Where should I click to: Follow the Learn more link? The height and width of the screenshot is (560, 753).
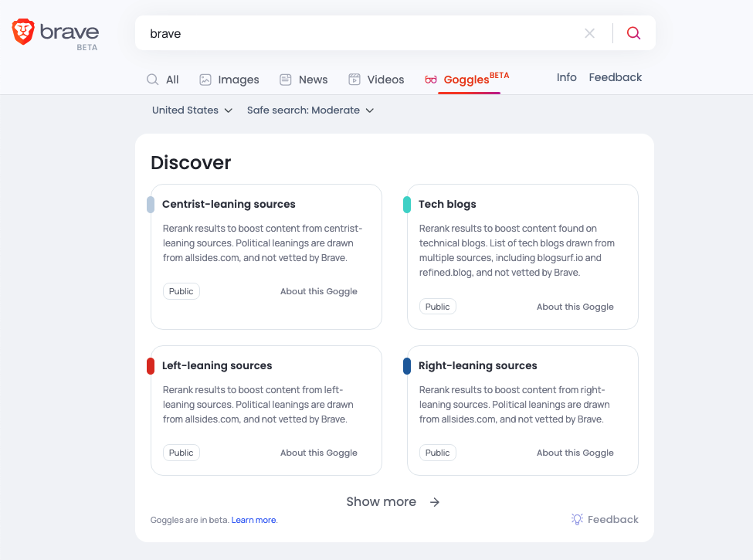click(x=253, y=520)
